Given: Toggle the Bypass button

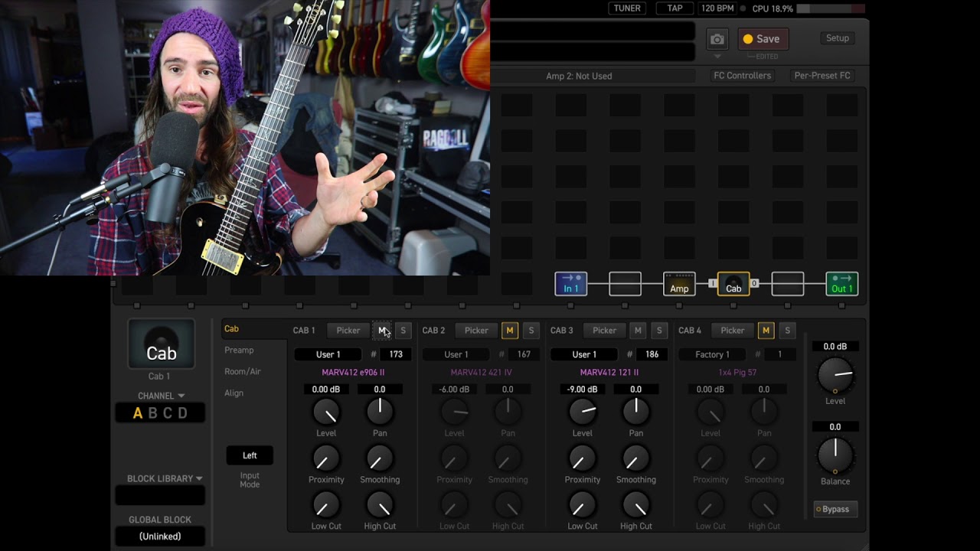Looking at the screenshot, I should point(835,509).
